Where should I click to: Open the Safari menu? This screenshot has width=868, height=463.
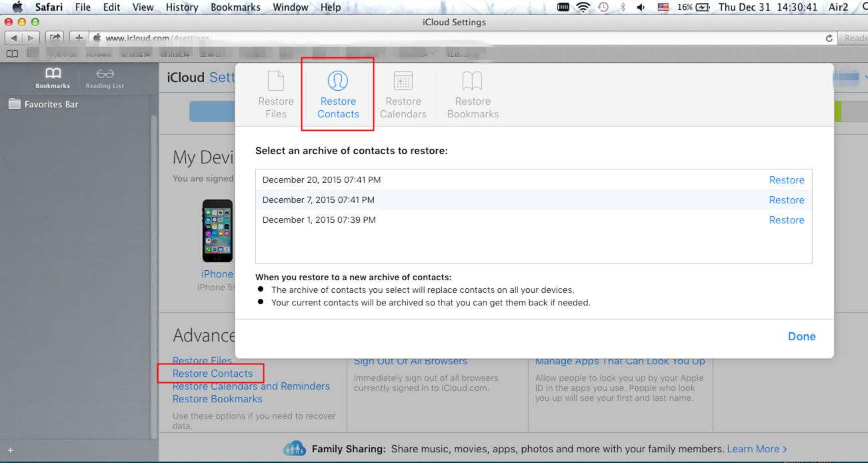tap(49, 7)
